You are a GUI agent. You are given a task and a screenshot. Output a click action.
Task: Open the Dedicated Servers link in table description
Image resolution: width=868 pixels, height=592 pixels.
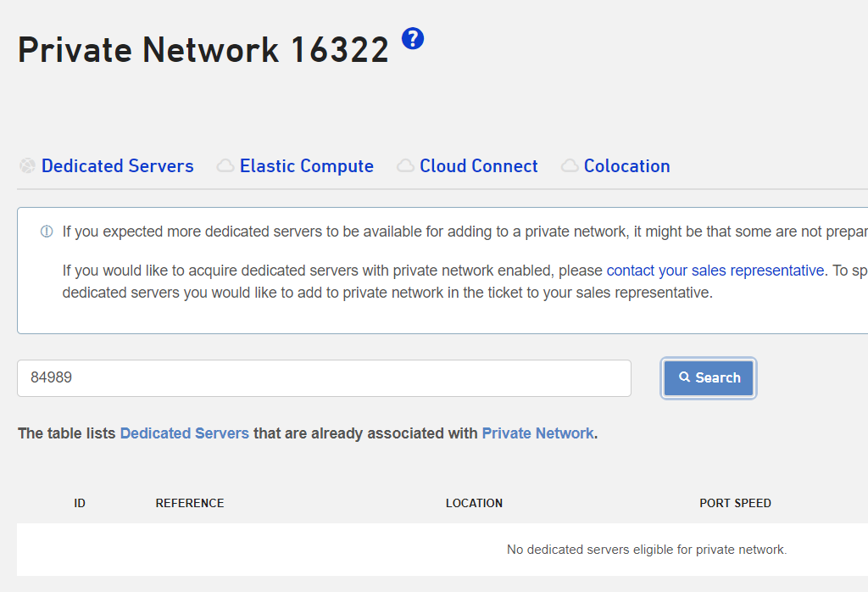click(x=184, y=433)
